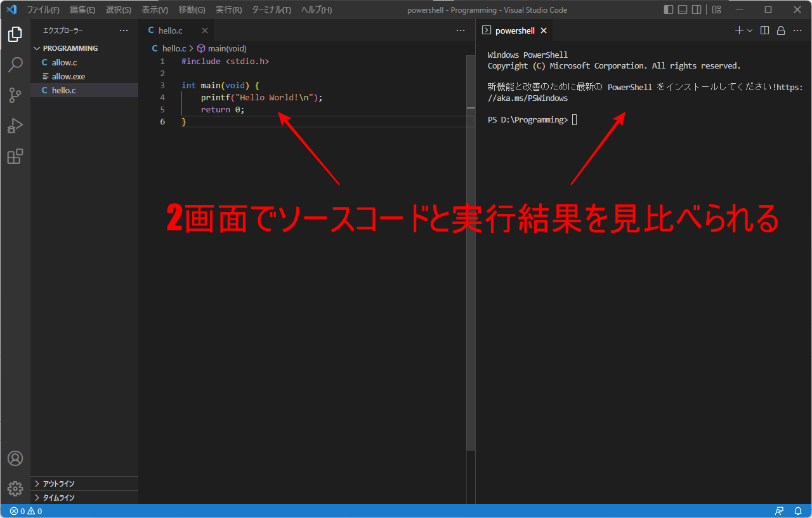Open the Search view in activity bar
This screenshot has width=812, height=518.
click(x=15, y=65)
